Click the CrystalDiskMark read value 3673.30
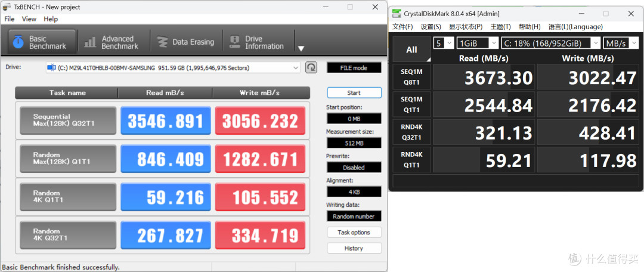This screenshot has width=644, height=272. coord(484,77)
